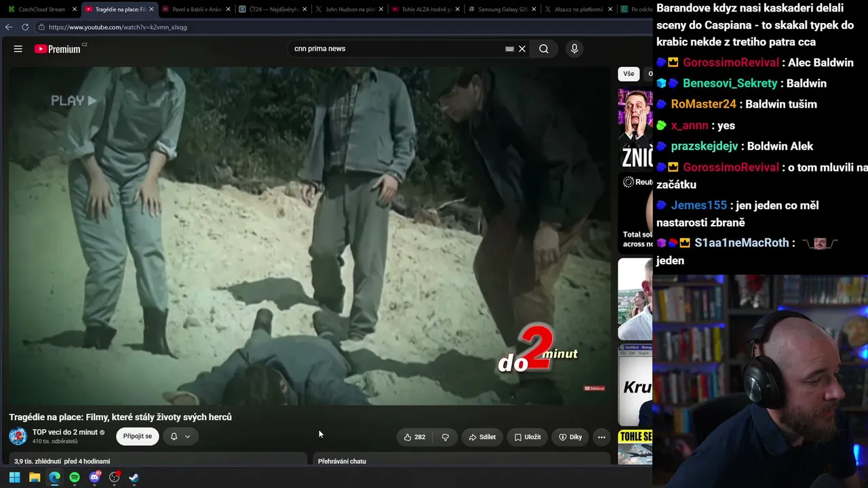Close the Tragédie na place tab
Viewport: 868px width, 488px height.
coord(151,9)
